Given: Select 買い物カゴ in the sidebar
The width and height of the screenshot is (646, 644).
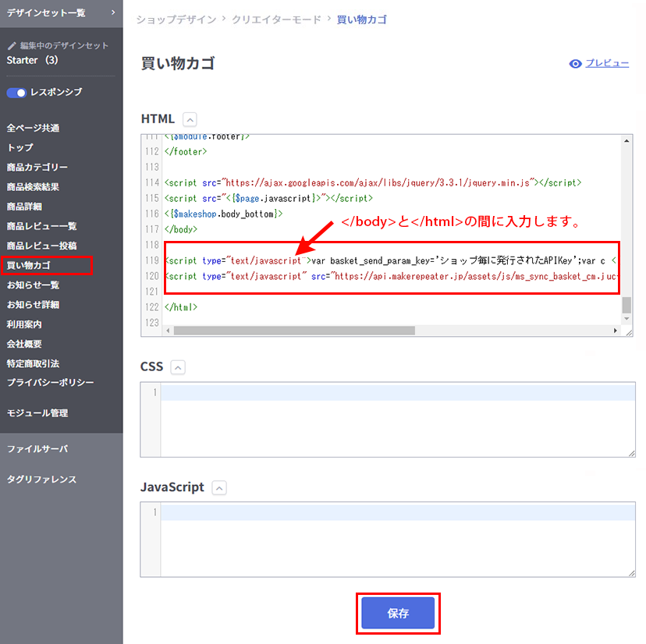Looking at the screenshot, I should coord(29,266).
